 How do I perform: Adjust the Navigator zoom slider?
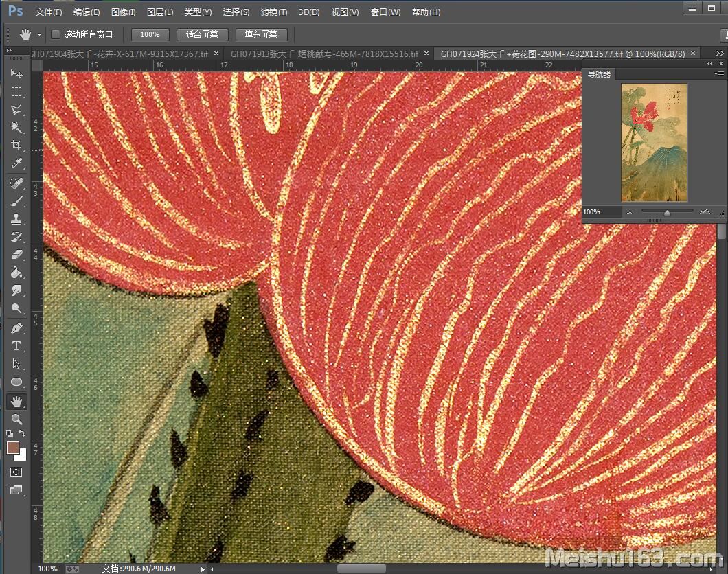coord(667,213)
